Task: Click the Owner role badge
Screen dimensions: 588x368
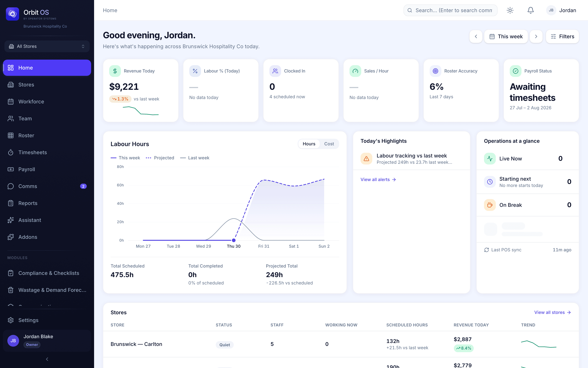Action: click(32, 345)
